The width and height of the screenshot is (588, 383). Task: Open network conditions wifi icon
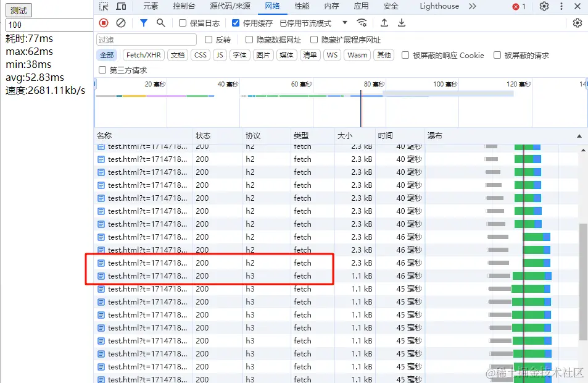[x=362, y=23]
